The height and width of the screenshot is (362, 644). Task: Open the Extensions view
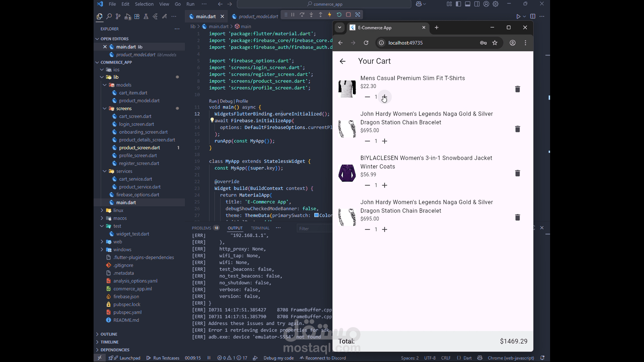pos(137,16)
